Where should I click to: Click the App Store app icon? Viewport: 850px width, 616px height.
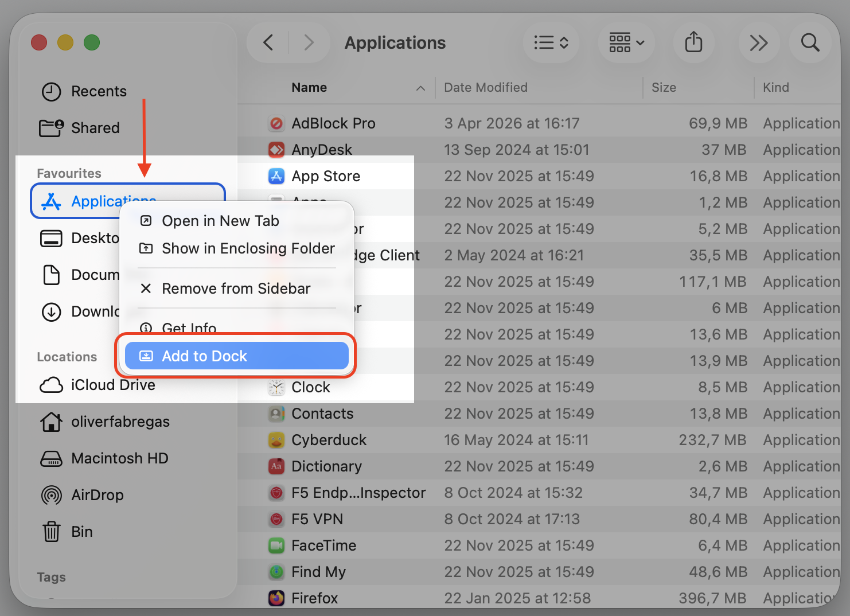(276, 176)
